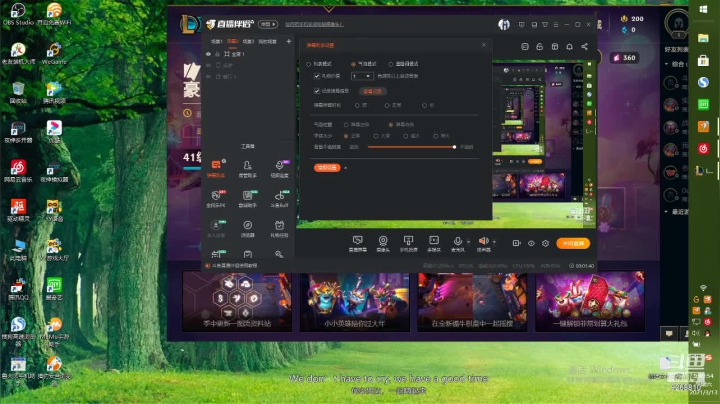
Task: Open Windows Start button on side taskbar
Action: pos(703,9)
